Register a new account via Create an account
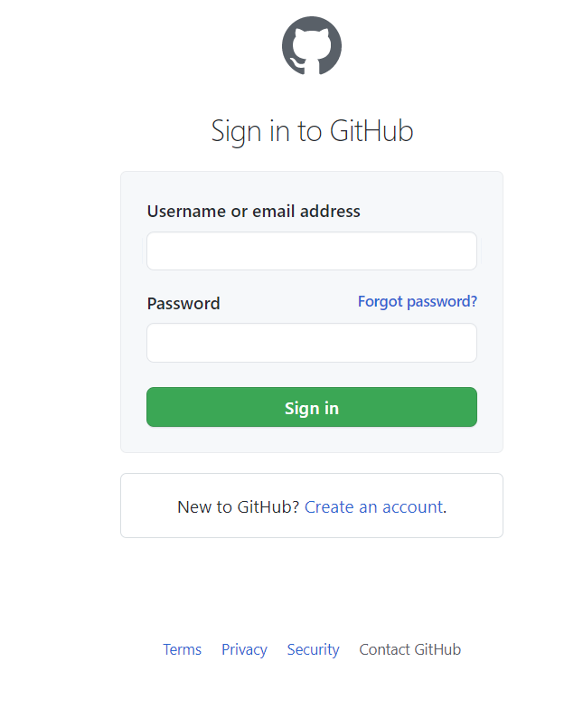 click(373, 507)
